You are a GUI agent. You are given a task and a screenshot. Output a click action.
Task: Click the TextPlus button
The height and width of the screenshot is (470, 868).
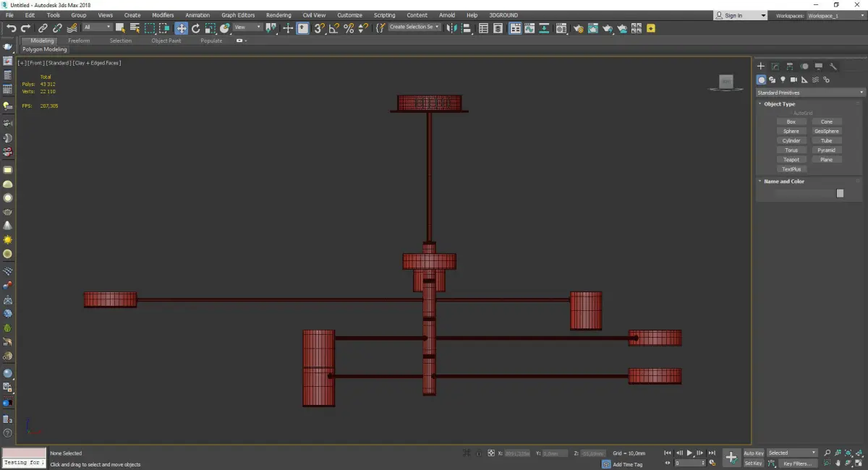[791, 169]
